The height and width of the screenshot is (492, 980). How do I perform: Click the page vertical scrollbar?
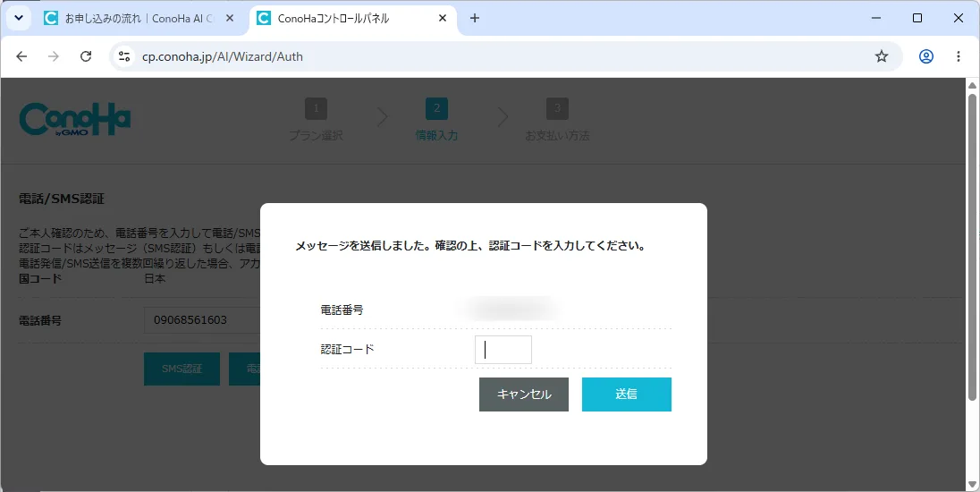pyautogui.click(x=972, y=247)
